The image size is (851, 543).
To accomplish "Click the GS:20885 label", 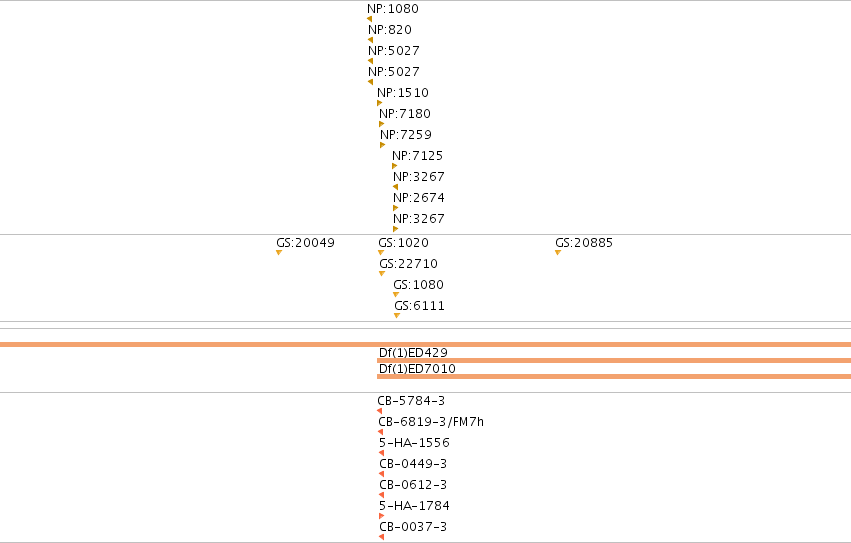I will click(584, 243).
